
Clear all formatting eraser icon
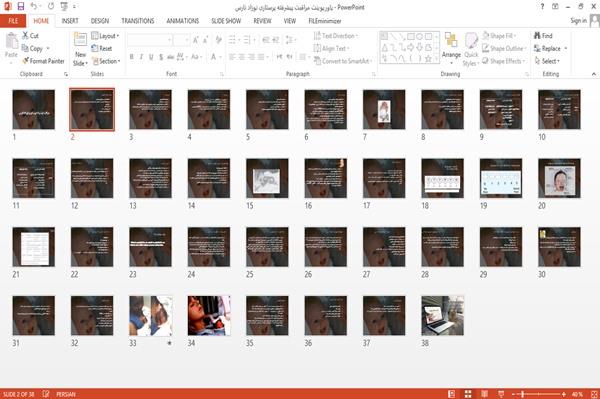tap(218, 40)
